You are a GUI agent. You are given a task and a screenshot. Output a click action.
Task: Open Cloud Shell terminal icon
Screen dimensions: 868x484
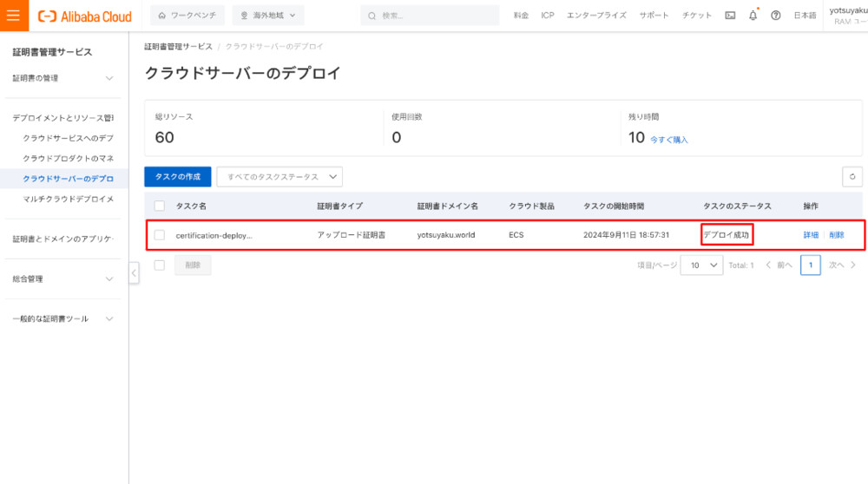[730, 16]
